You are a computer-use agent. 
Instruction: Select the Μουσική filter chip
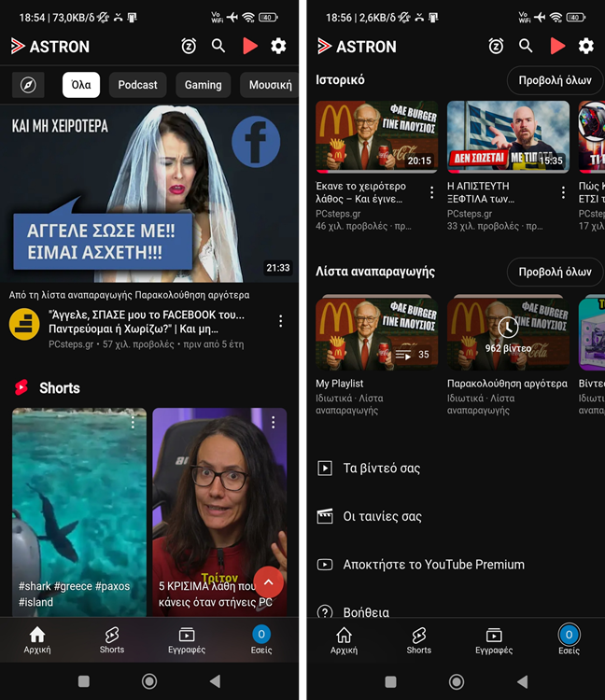coord(270,85)
